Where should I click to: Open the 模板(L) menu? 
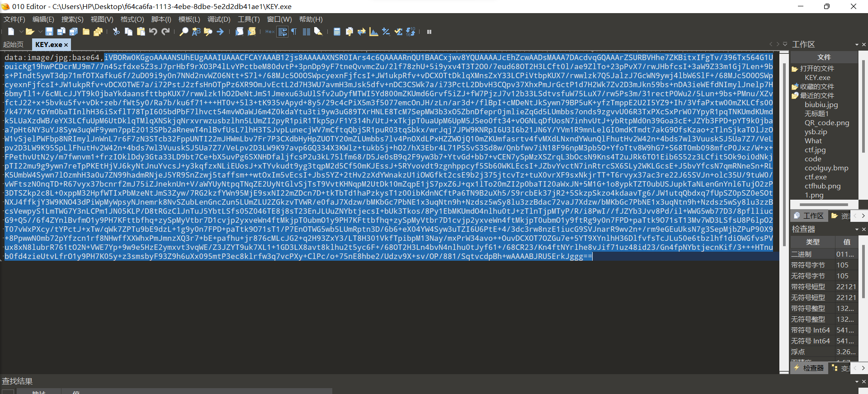189,19
